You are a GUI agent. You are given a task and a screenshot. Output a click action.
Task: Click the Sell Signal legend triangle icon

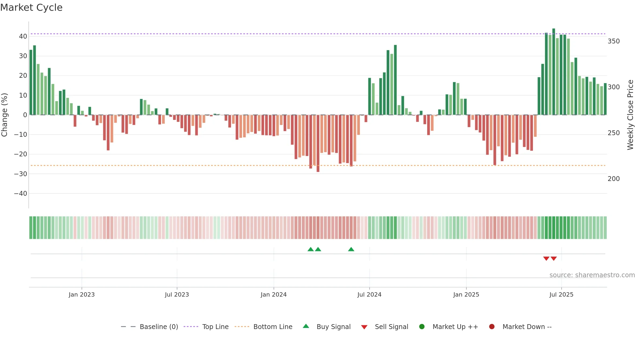tap(364, 327)
